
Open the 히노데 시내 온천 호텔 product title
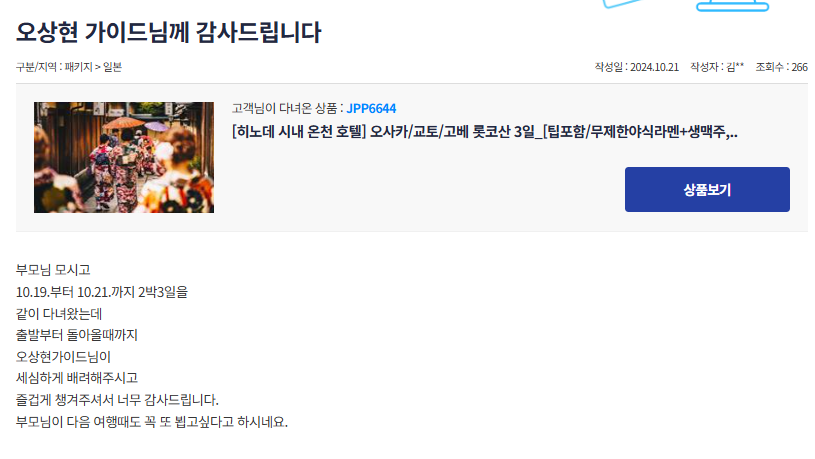(x=484, y=132)
